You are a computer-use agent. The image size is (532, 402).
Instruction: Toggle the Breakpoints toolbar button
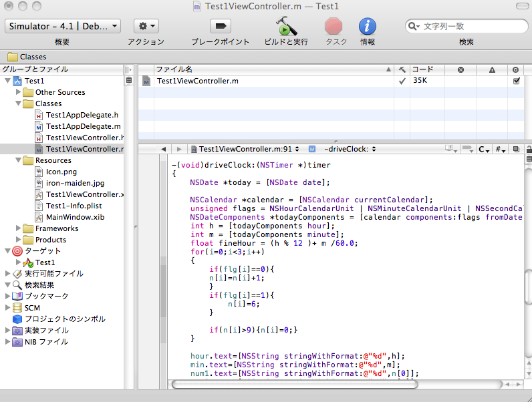(221, 26)
